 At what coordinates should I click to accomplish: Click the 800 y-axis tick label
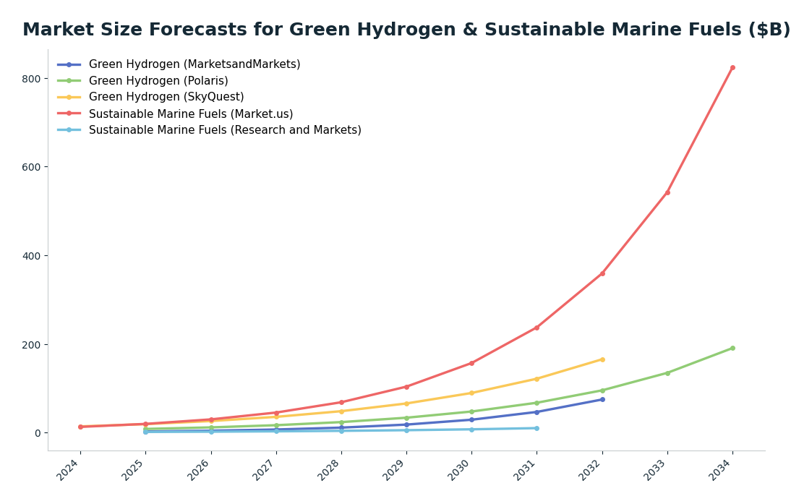pyautogui.click(x=31, y=79)
